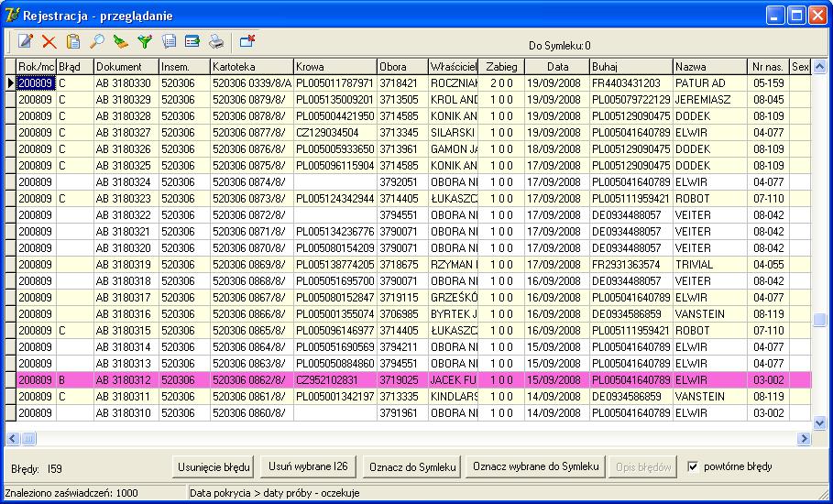Click the vertical scrollbar down arrow
The width and height of the screenshot is (833, 504).
pos(820,422)
